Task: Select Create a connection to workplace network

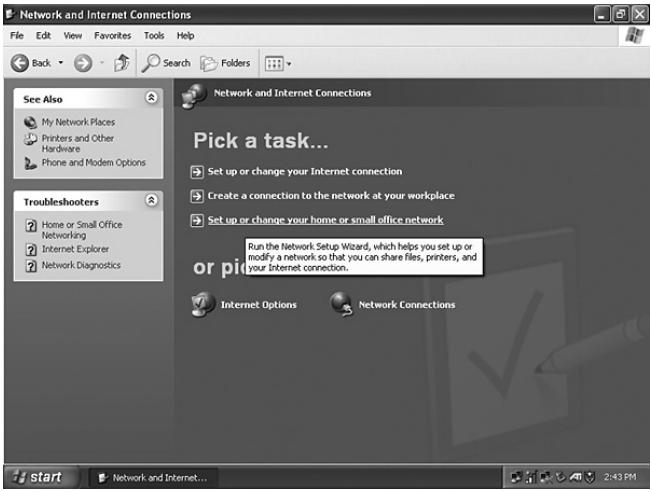Action: pos(331,196)
